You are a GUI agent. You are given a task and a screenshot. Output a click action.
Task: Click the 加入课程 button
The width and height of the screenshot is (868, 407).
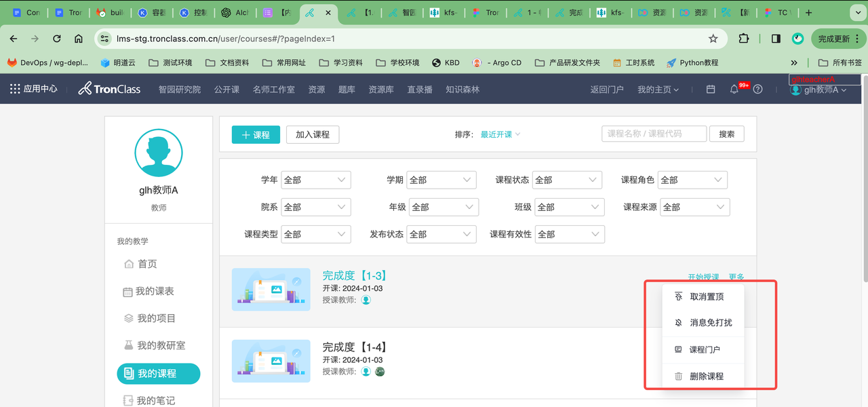click(313, 134)
